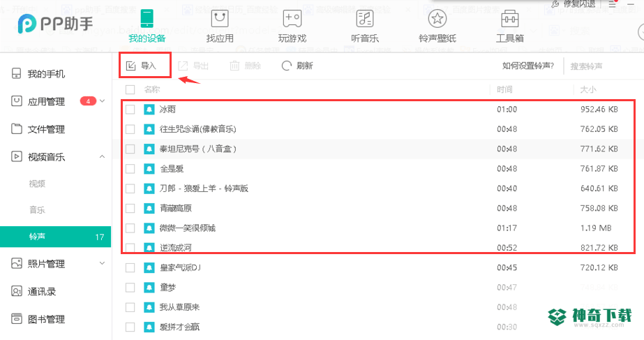Click the PP助手 logo

55,24
